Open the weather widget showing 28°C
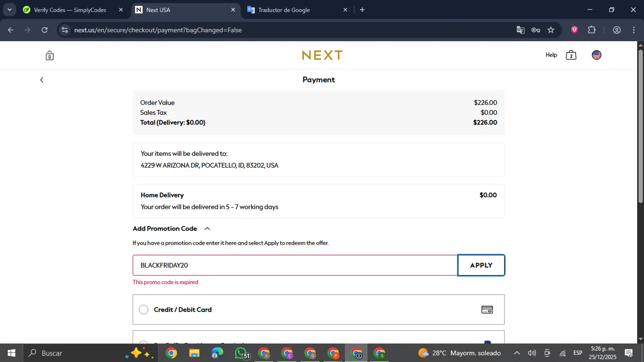Screen dimensions: 644x362 [x=459, y=353]
